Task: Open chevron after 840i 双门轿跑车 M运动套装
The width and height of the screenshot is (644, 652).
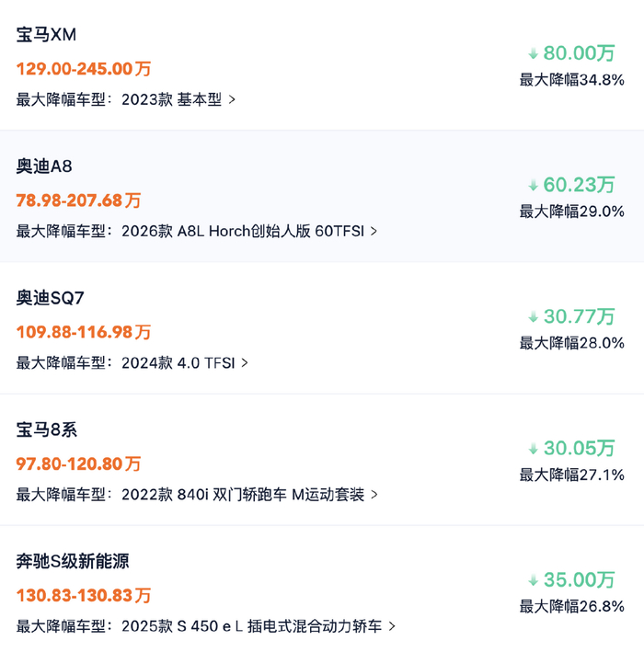Action: point(374,495)
